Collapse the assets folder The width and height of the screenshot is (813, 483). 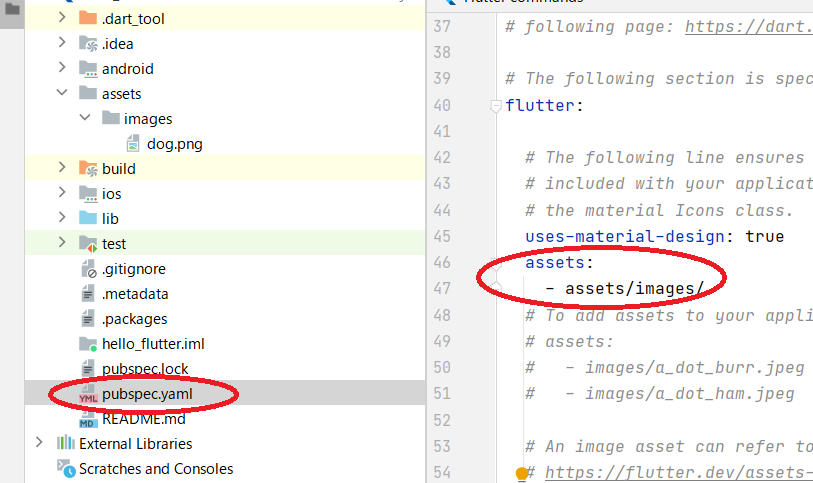tap(62, 93)
